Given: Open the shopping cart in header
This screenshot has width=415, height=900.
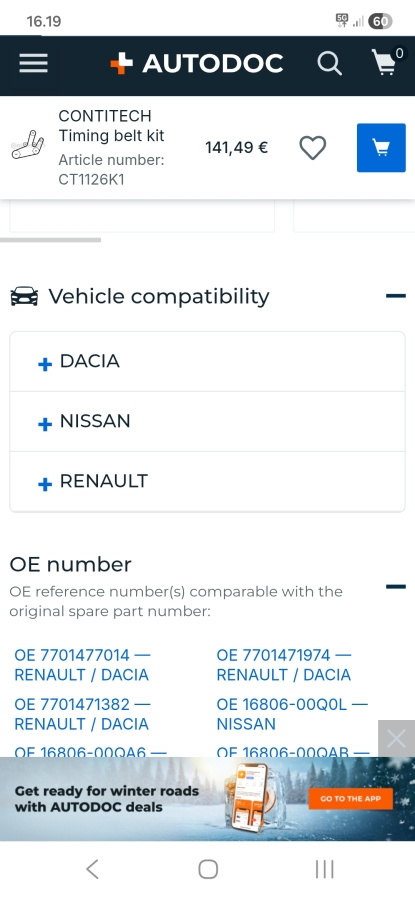Looking at the screenshot, I should click(x=387, y=61).
